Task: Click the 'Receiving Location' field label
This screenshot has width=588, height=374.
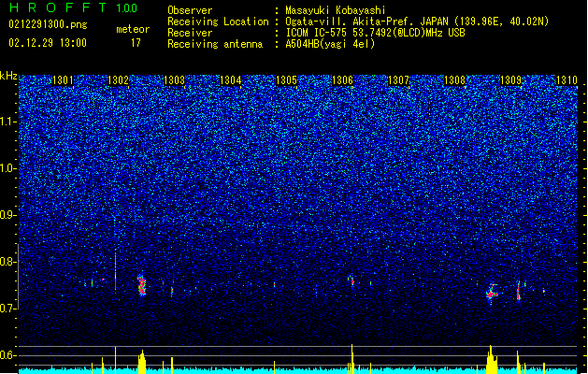Action: coord(218,22)
